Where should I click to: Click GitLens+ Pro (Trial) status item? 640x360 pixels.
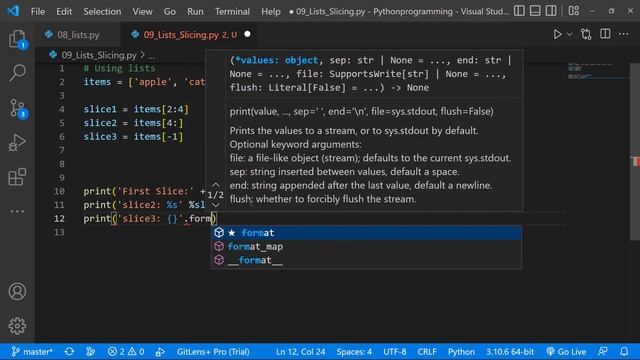coord(213,351)
